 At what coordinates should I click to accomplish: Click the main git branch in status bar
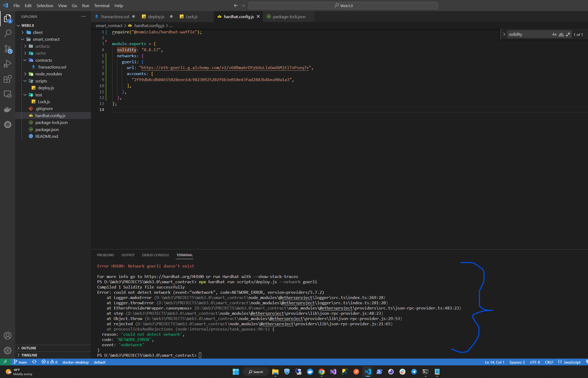click(20, 362)
